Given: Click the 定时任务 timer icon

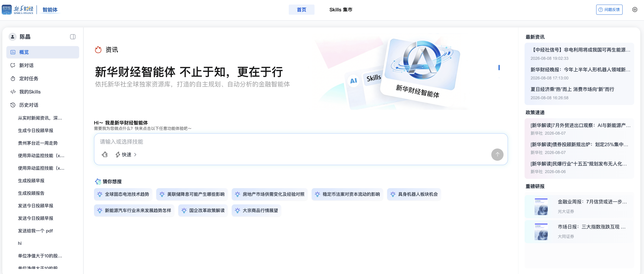Looking at the screenshot, I should [13, 79].
